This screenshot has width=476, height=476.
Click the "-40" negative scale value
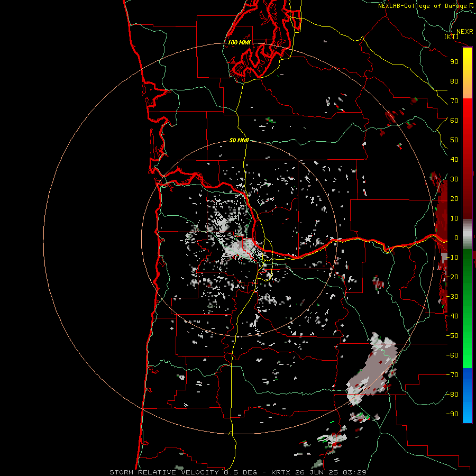(452, 316)
